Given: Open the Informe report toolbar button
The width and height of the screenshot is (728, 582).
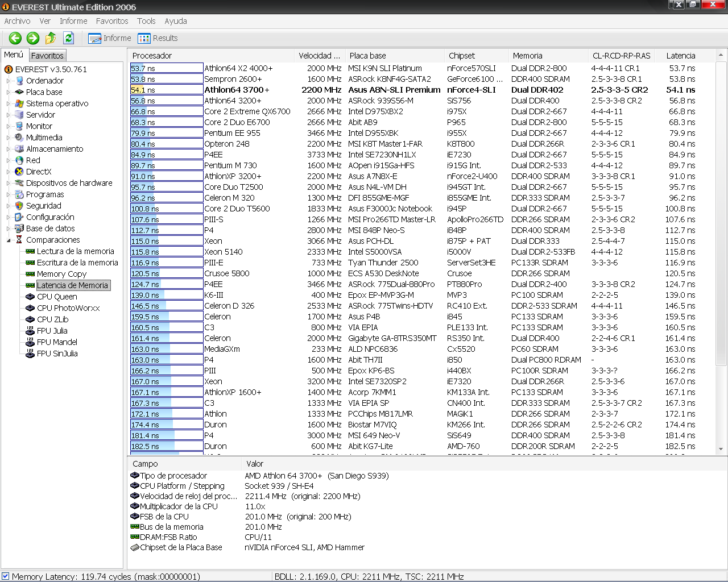Looking at the screenshot, I should 110,38.
